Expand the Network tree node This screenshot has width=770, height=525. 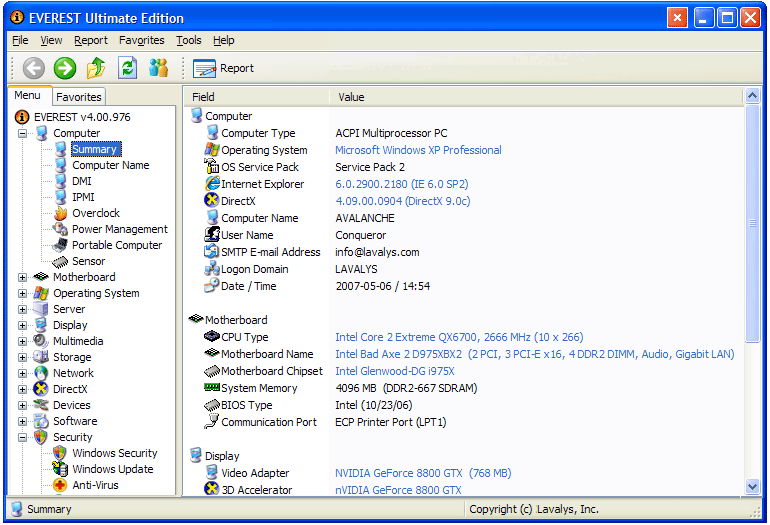click(22, 373)
